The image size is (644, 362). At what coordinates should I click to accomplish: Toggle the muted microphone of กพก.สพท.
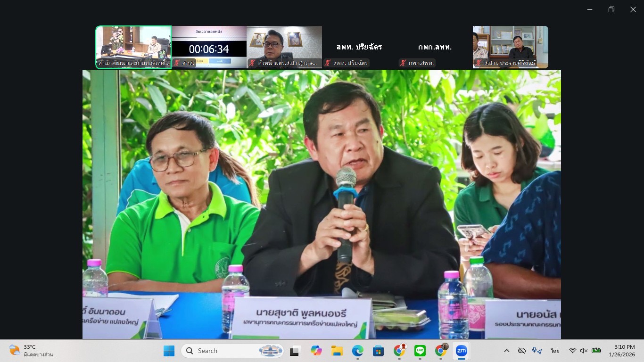402,63
